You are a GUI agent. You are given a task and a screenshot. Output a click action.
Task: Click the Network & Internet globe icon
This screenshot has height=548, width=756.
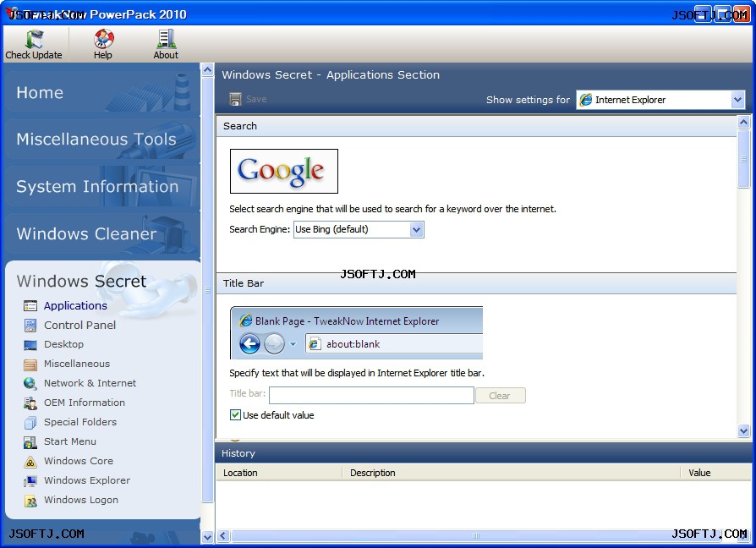[30, 383]
